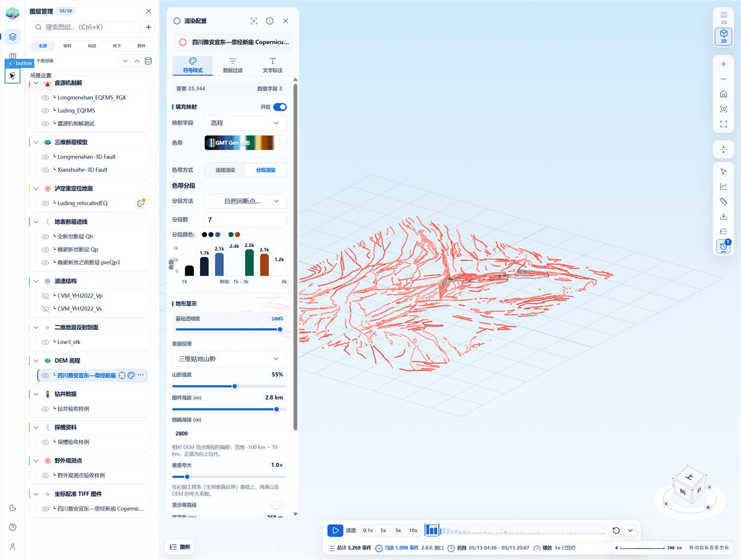Screen dimensions: 741x560
Task: Reset map to home view
Action: [724, 94]
